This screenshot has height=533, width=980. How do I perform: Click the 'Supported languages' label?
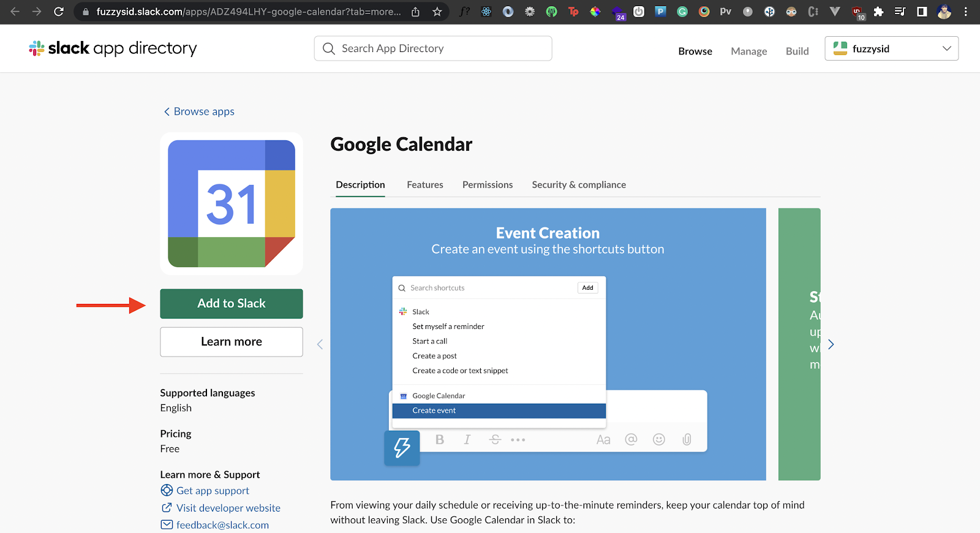pyautogui.click(x=208, y=393)
